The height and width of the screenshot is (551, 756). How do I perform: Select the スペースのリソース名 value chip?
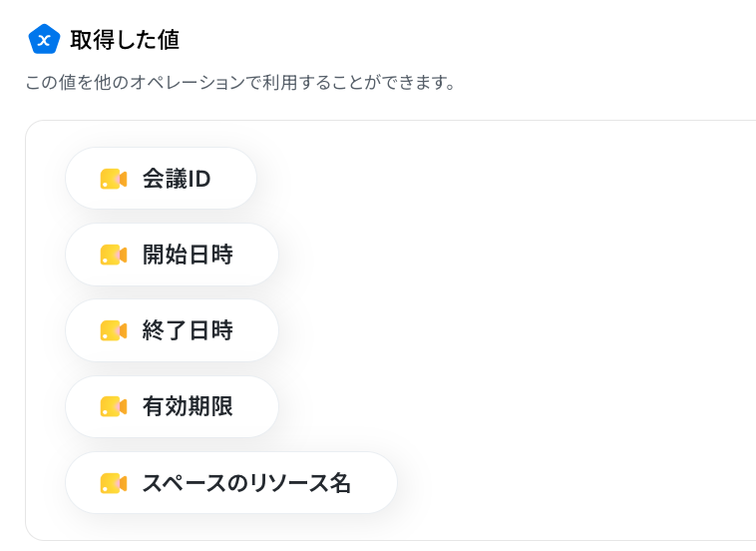point(231,482)
